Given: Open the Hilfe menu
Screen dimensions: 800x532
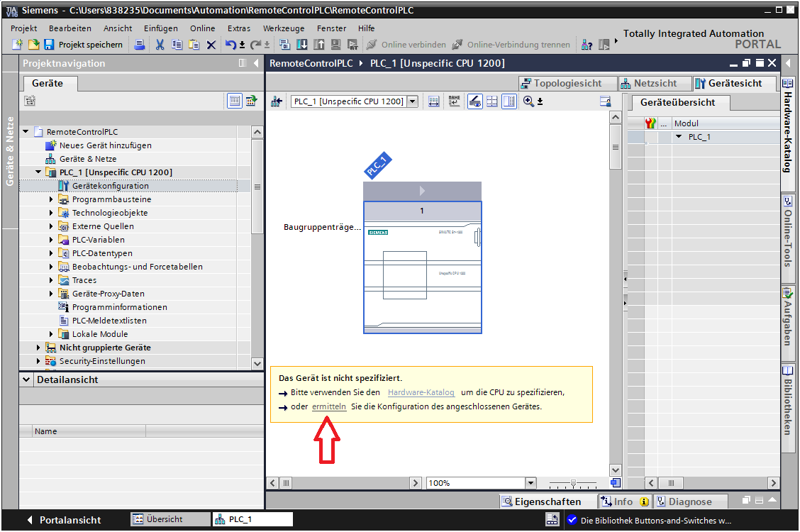Looking at the screenshot, I should point(367,28).
